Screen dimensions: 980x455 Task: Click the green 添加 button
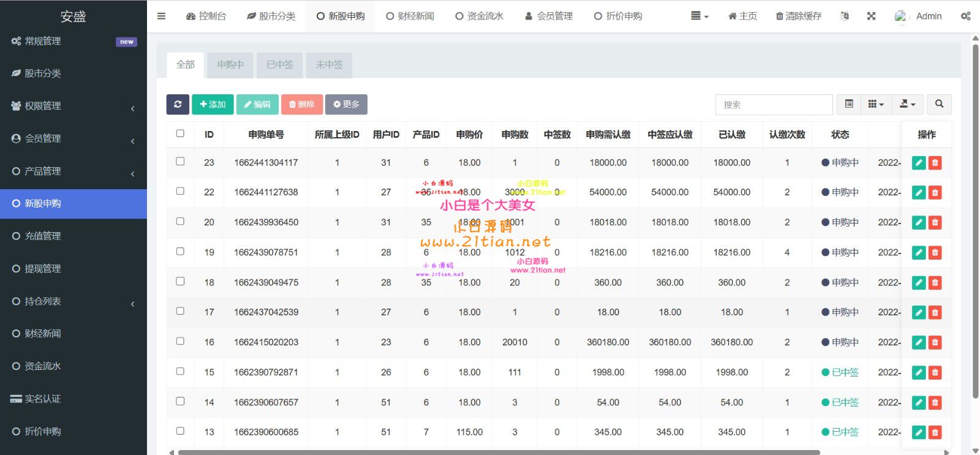[x=213, y=104]
